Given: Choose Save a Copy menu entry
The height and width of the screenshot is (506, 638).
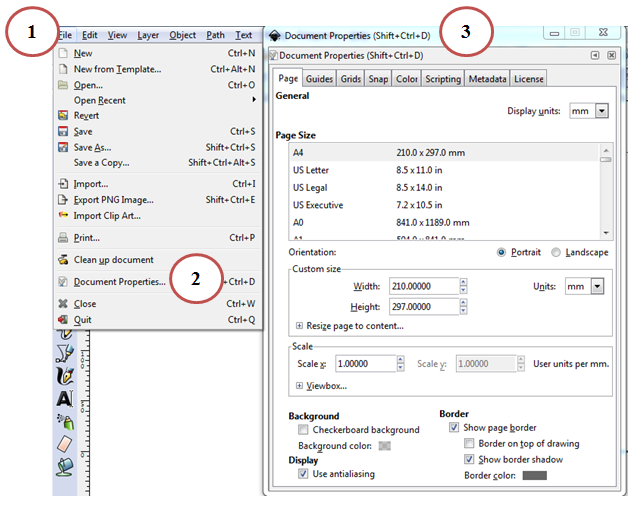Looking at the screenshot, I should pos(158,163).
